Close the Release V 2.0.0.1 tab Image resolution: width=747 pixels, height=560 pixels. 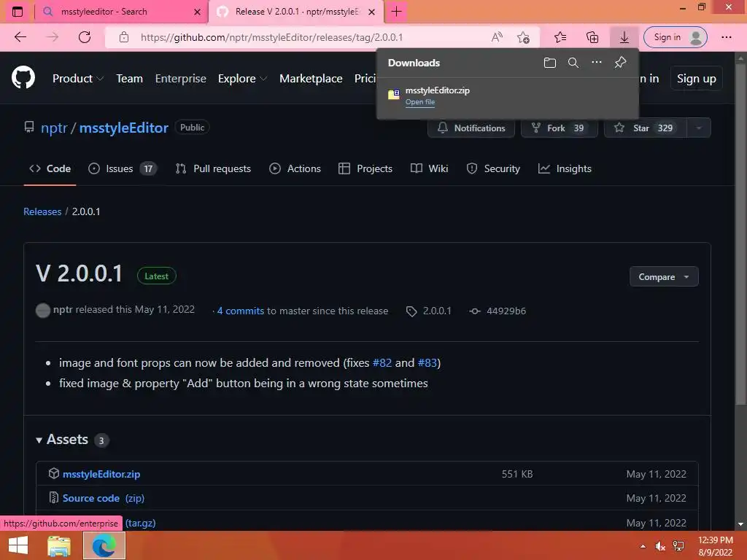(371, 12)
